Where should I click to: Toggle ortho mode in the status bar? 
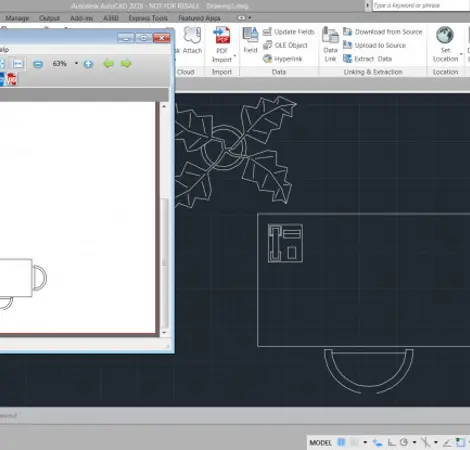point(391,442)
